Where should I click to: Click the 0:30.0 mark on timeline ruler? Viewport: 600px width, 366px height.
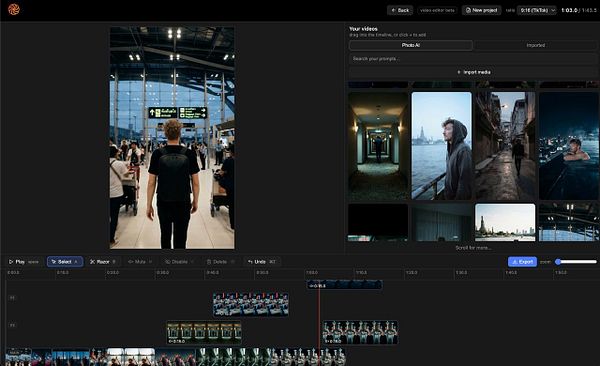point(163,273)
